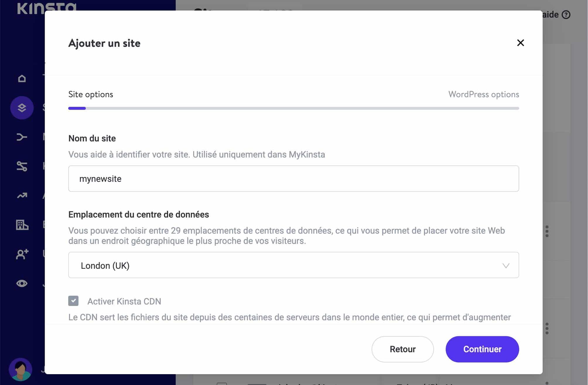Click the Continuer button
The height and width of the screenshot is (385, 588).
tap(482, 349)
